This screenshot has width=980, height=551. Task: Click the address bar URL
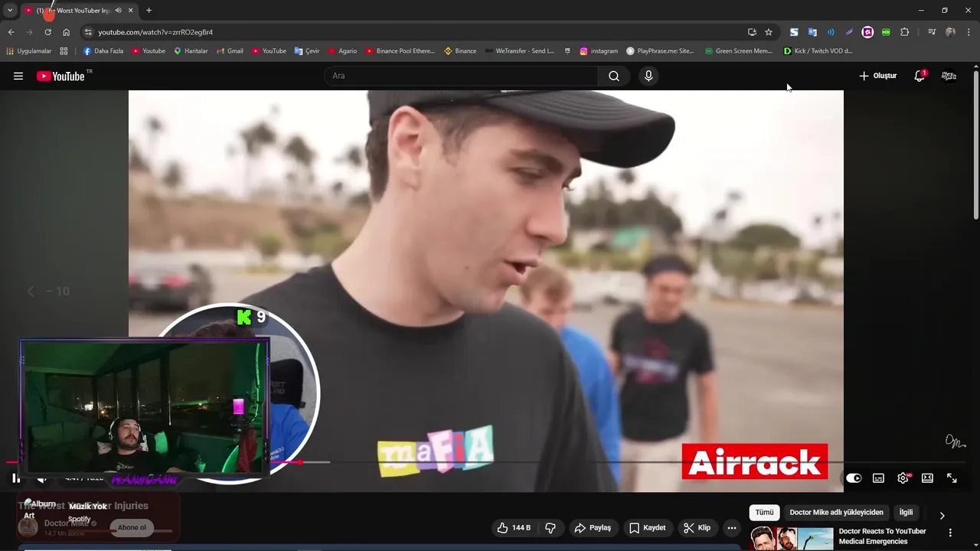[155, 32]
